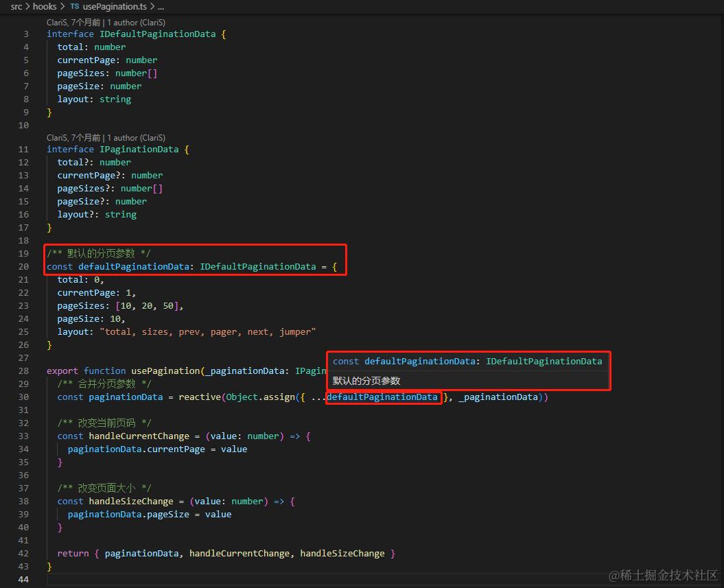
Task: Click the 'total: number' property on line 4
Action: 91,47
